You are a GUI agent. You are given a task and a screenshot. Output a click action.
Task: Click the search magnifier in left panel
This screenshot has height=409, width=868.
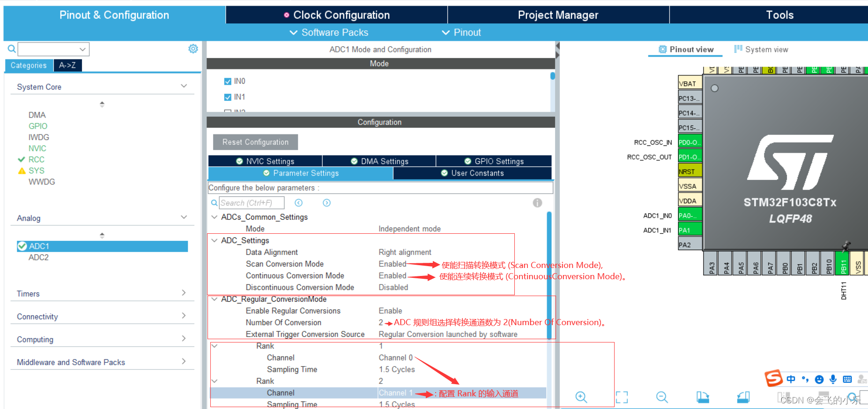click(12, 49)
